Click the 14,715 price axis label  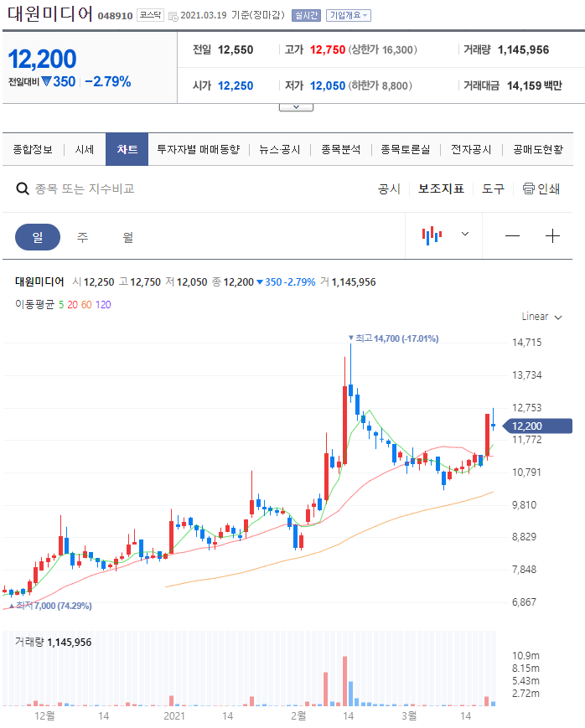[527, 343]
